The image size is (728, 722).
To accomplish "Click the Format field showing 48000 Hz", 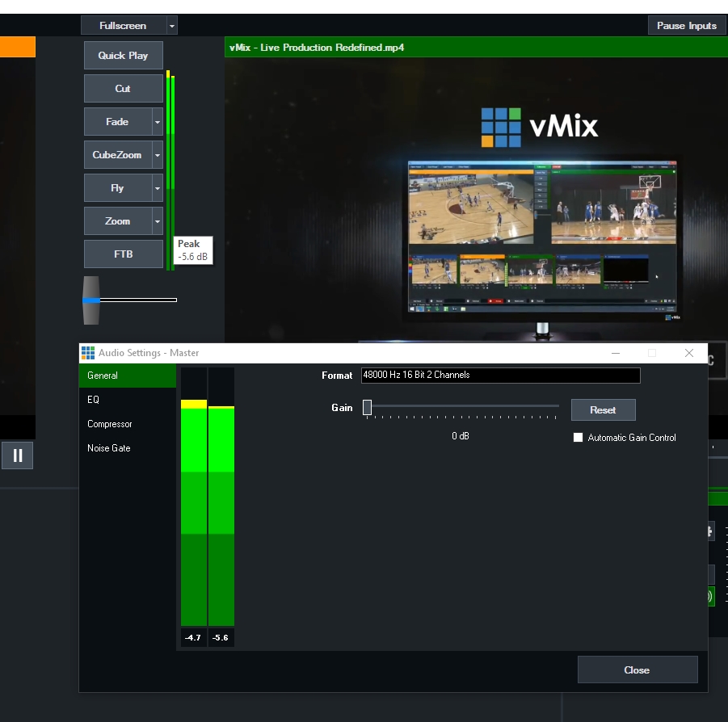I will click(500, 375).
